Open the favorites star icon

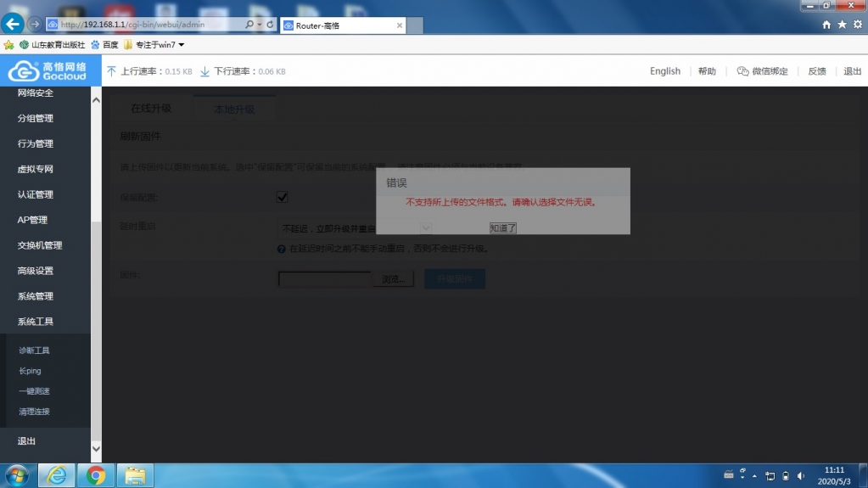tap(842, 25)
